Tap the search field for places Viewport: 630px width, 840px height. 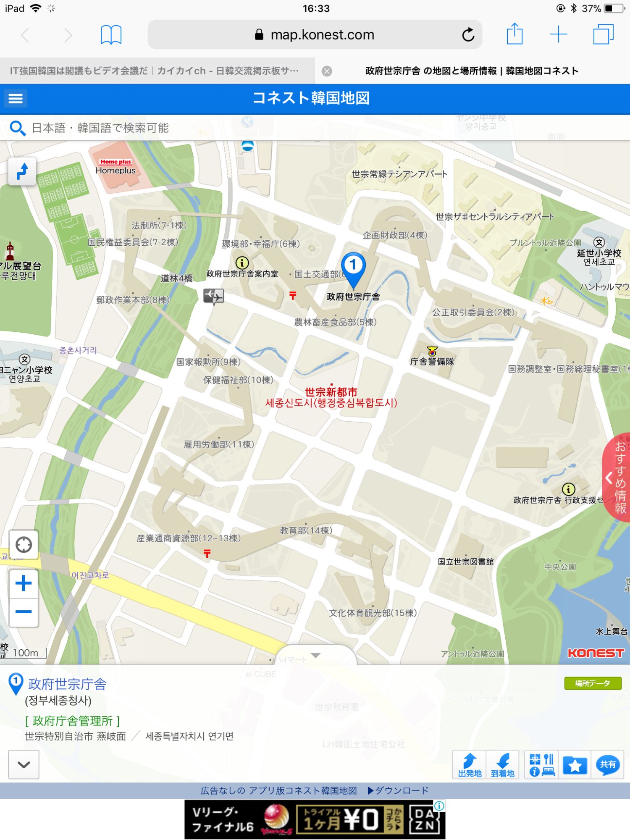168,128
